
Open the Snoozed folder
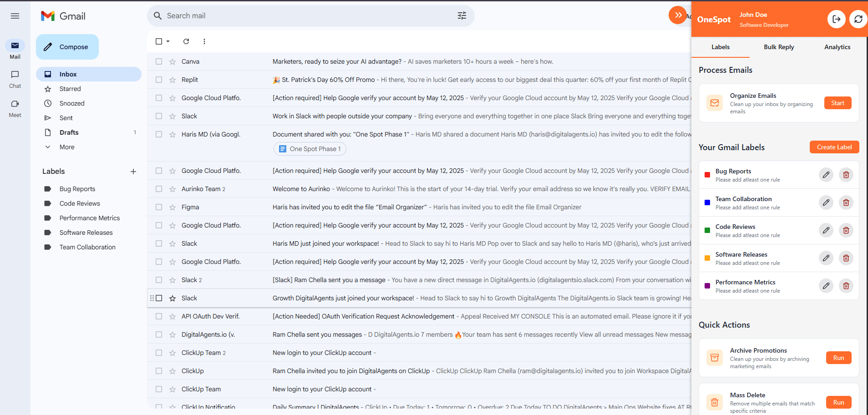(x=89, y=103)
